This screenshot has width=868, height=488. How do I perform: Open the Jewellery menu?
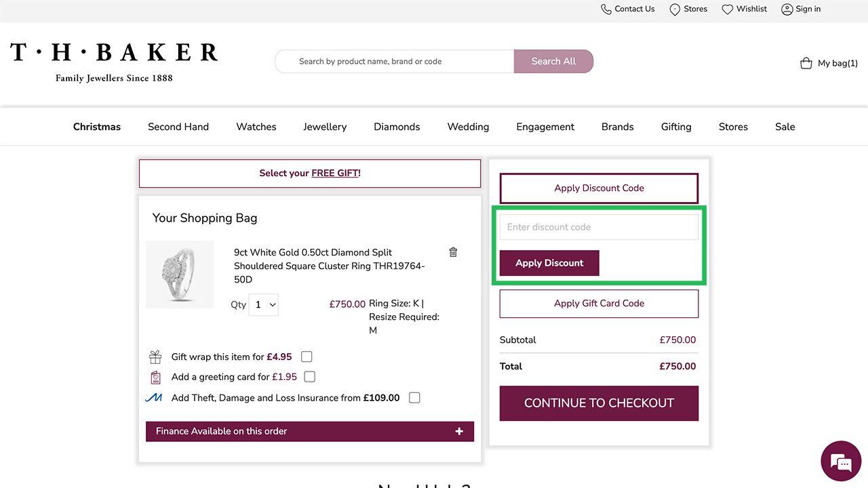(325, 127)
